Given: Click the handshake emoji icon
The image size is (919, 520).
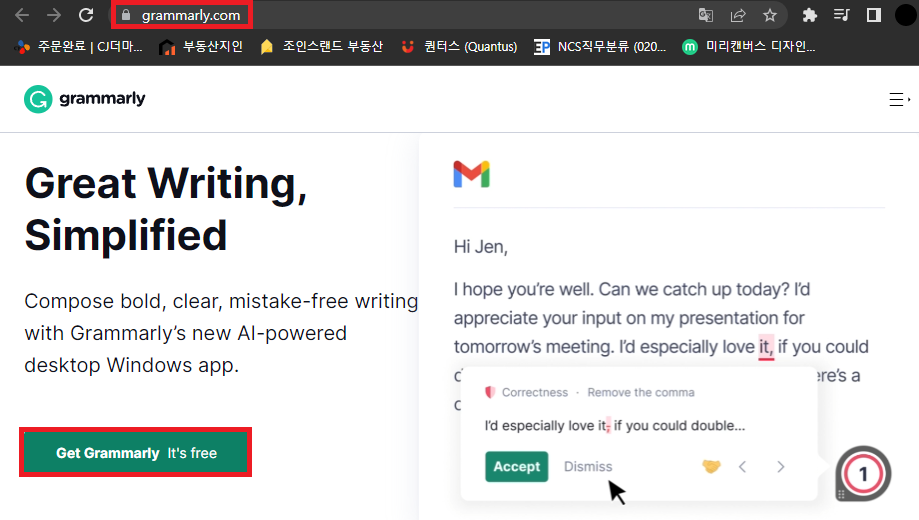Looking at the screenshot, I should coord(711,467).
